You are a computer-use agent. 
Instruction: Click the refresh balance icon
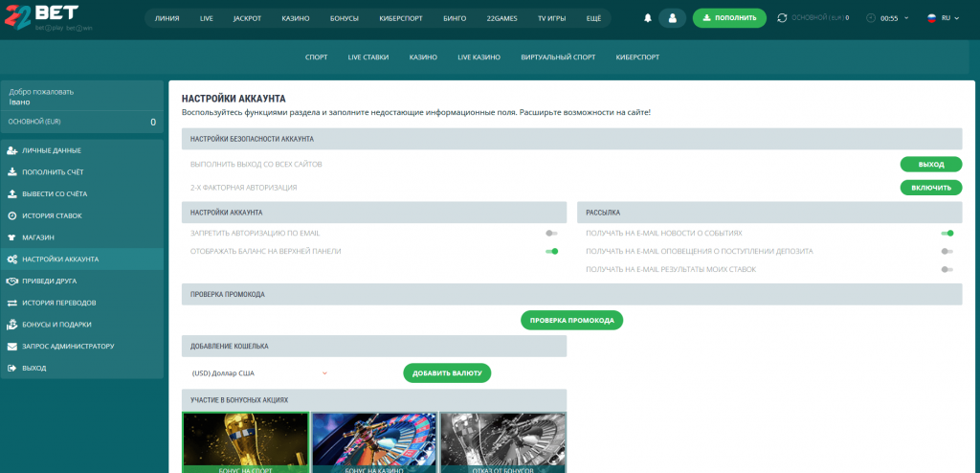(783, 17)
